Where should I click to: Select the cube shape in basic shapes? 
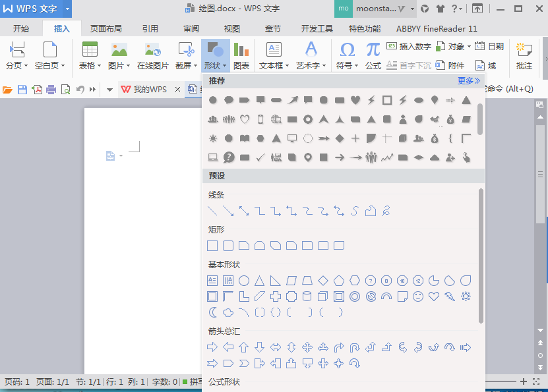click(x=323, y=296)
